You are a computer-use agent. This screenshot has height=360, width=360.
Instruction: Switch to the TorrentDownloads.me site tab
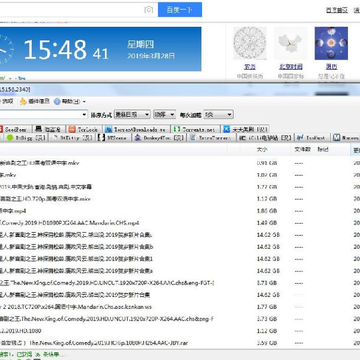[x=137, y=129]
